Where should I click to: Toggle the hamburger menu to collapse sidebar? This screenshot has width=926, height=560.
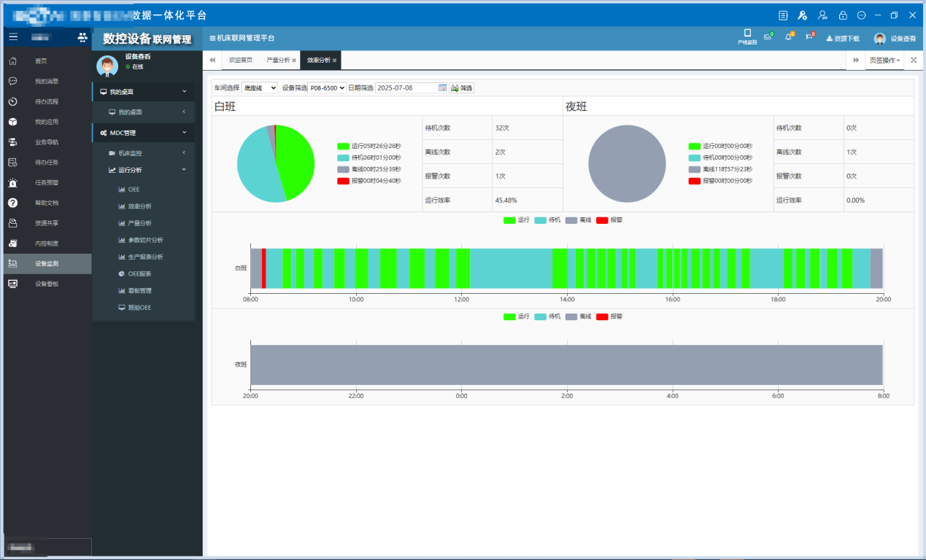(13, 36)
